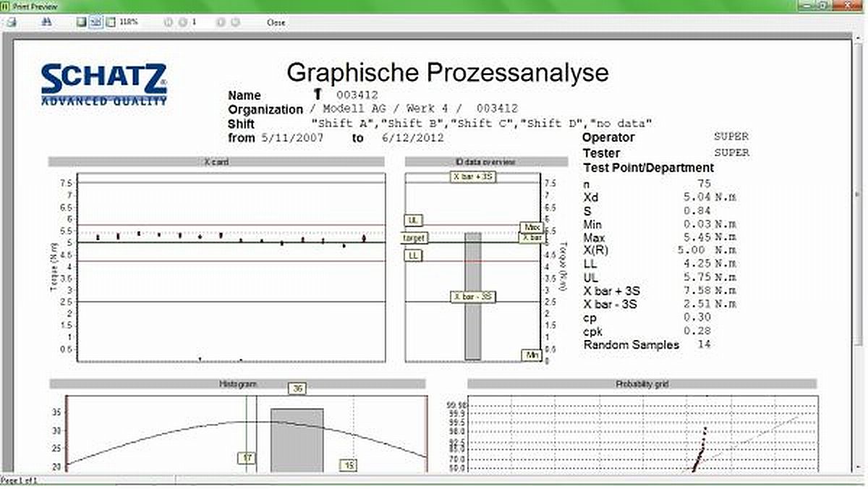Click the Print Preview window title icon
Viewport: 868px width, 489px height.
(x=4, y=5)
